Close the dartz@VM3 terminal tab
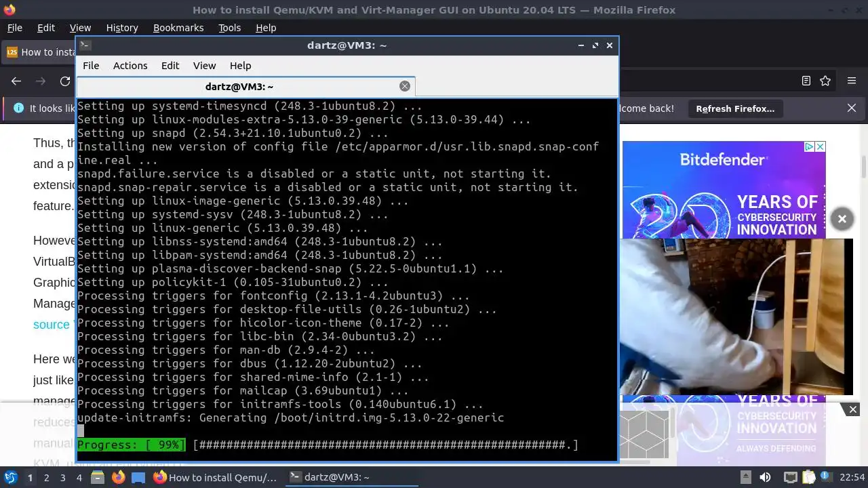This screenshot has width=868, height=488. point(405,86)
